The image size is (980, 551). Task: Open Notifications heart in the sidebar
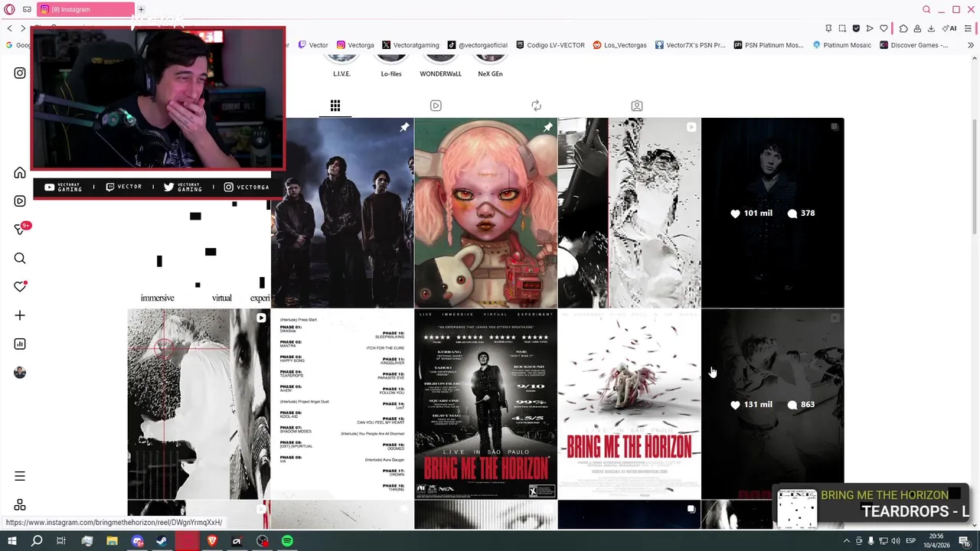tap(20, 286)
